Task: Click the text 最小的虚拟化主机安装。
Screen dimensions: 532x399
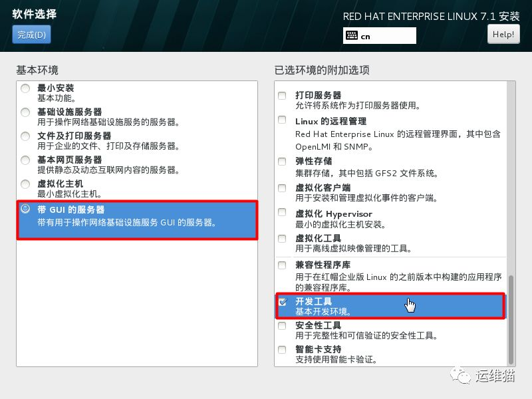Action: [340, 225]
